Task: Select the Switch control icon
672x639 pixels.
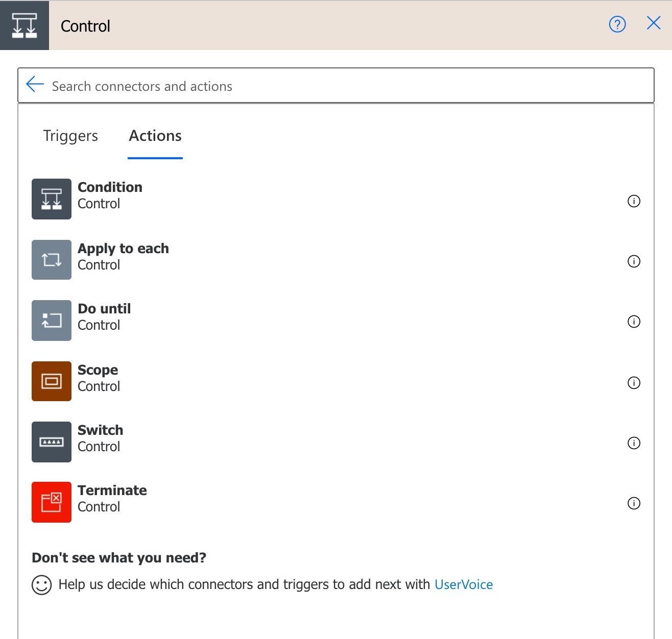Action: [x=52, y=442]
